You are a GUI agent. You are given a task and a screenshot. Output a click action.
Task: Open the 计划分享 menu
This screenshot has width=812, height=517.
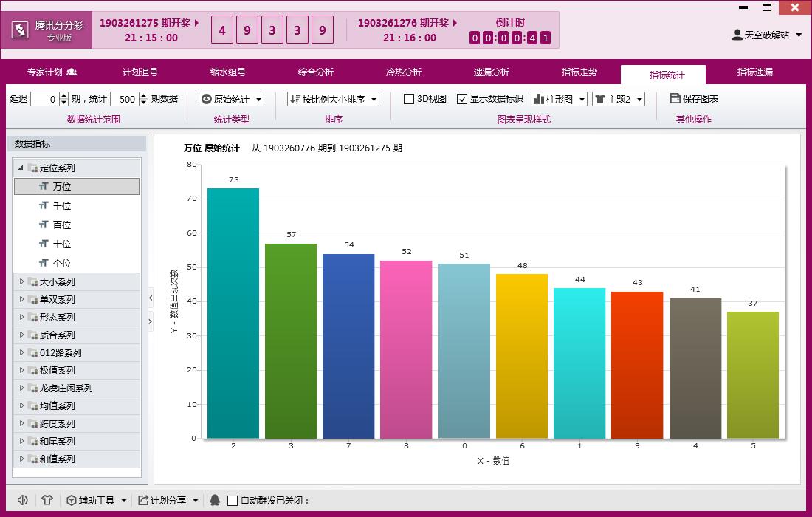(x=168, y=500)
